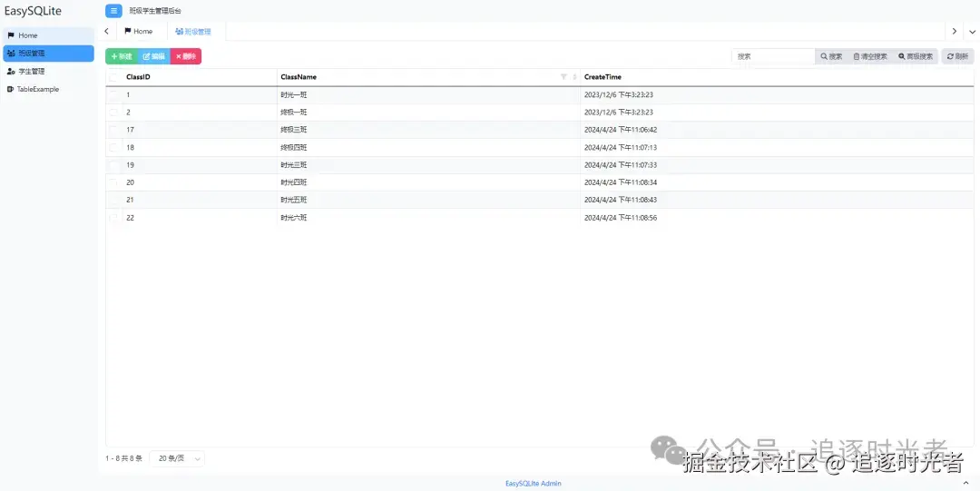
Task: Check the row with ClassID 17
Action: 113,130
